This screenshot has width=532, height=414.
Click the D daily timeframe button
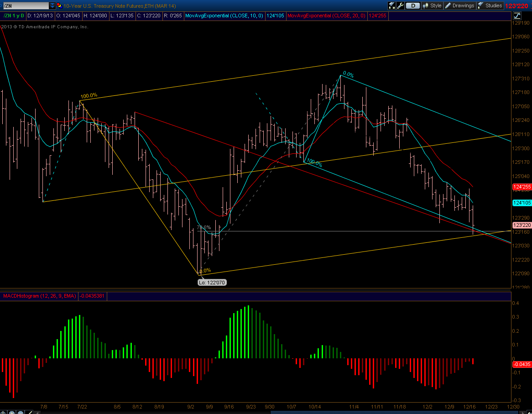pos(412,5)
